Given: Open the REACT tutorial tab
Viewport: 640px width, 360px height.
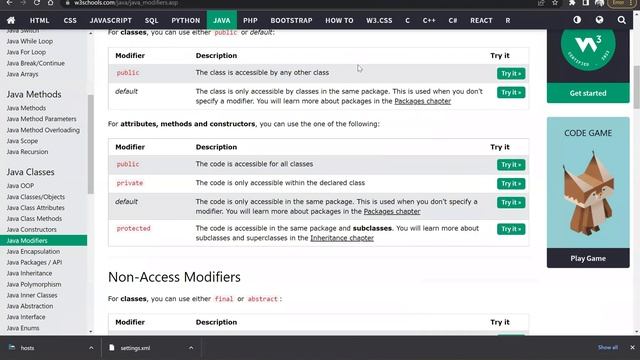Looking at the screenshot, I should click(x=481, y=20).
